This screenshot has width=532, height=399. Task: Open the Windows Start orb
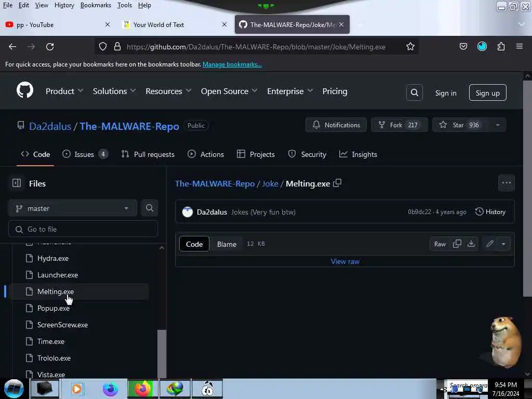tap(14, 389)
